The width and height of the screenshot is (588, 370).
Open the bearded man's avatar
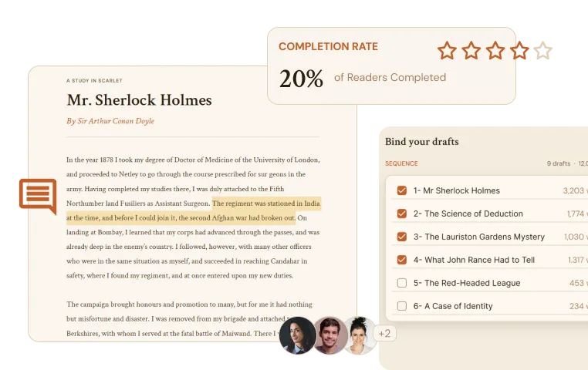tap(329, 335)
